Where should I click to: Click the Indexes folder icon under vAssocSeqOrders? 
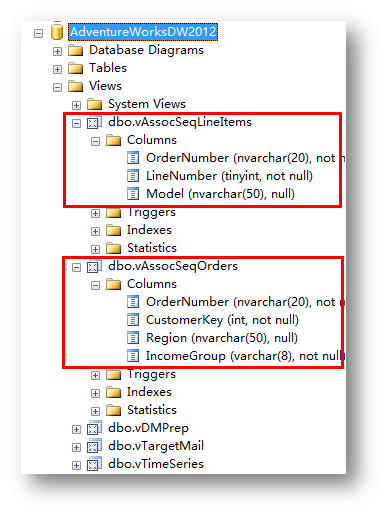[113, 392]
